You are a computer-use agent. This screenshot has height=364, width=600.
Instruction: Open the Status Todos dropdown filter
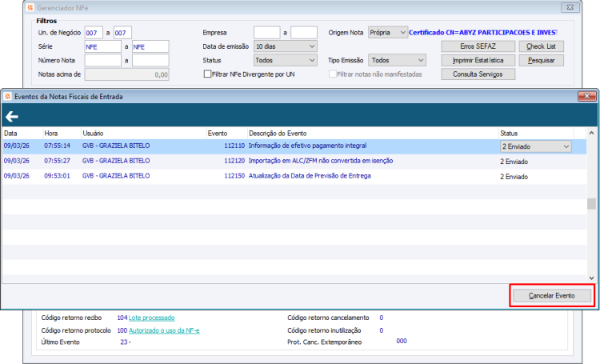[285, 60]
